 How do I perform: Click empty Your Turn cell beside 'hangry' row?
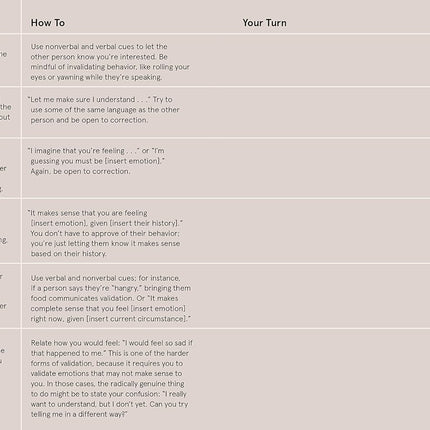pos(333,296)
